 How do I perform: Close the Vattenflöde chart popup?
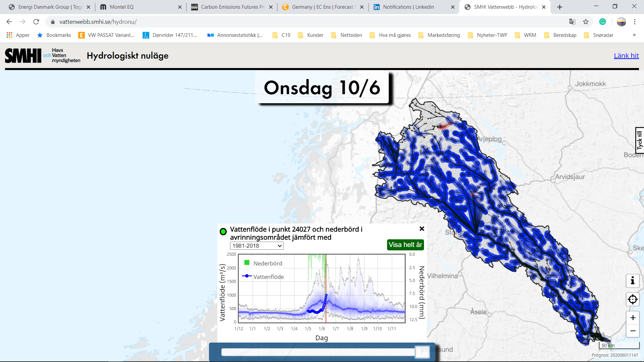(422, 229)
